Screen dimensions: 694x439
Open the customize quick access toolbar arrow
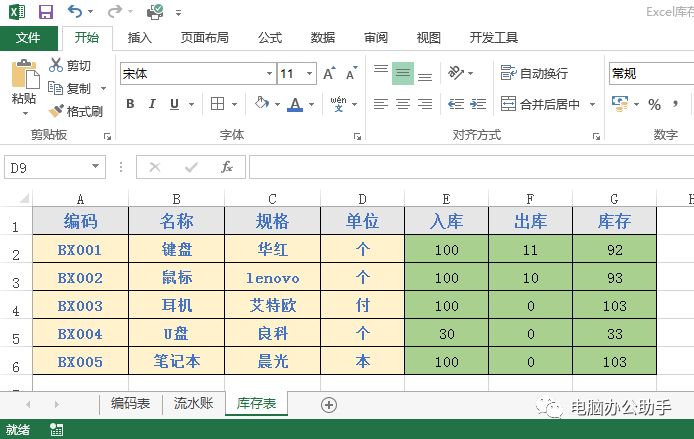point(178,13)
